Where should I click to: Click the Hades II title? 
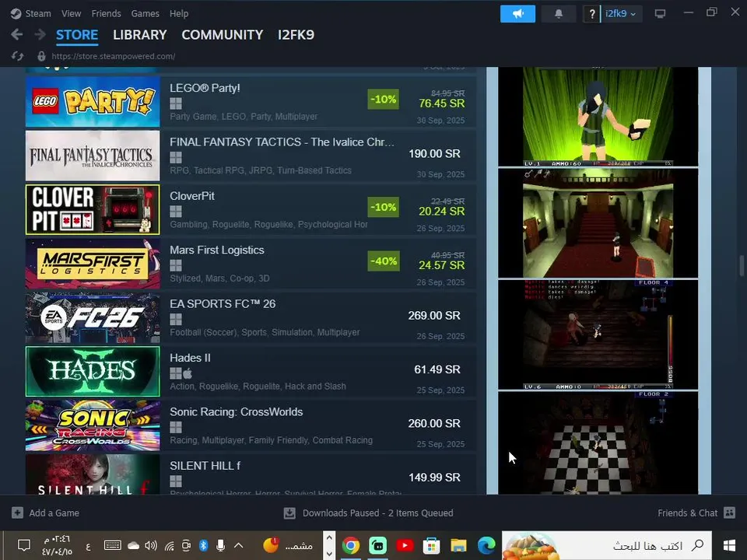[190, 358]
